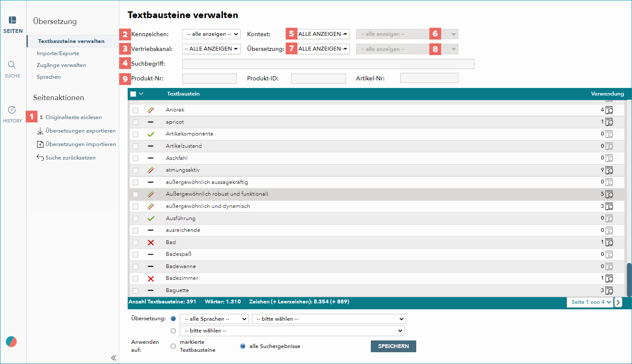
Task: Open usage details icon for Baguette
Action: 609,290
